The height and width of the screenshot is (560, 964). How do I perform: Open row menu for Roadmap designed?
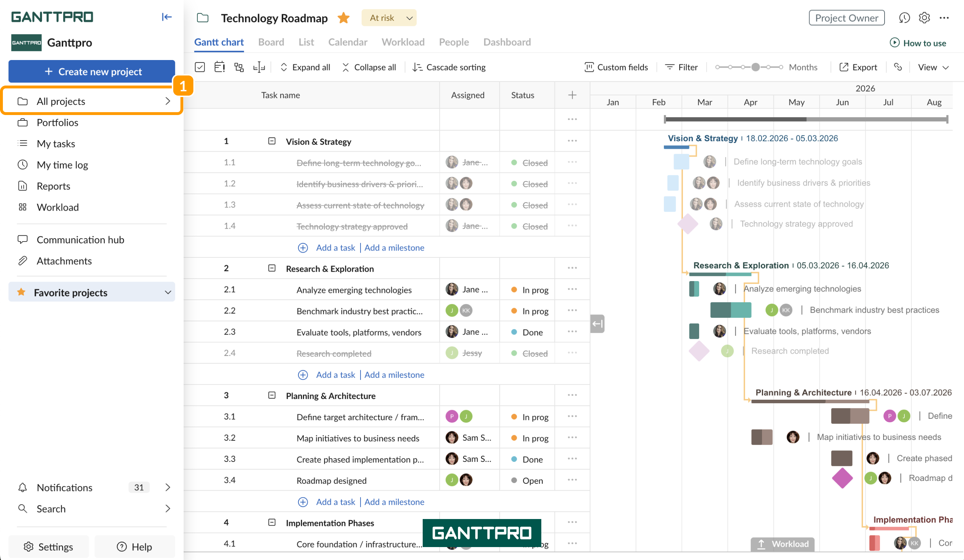pos(572,480)
